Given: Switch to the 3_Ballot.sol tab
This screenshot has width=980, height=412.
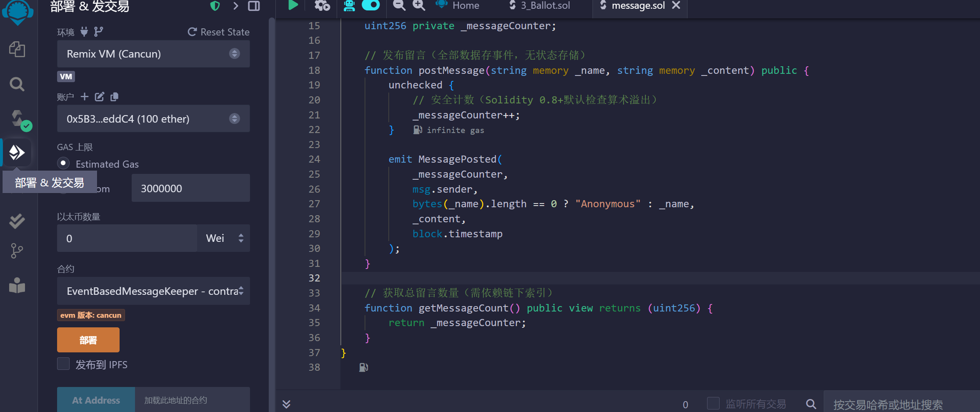Looking at the screenshot, I should click(545, 6).
